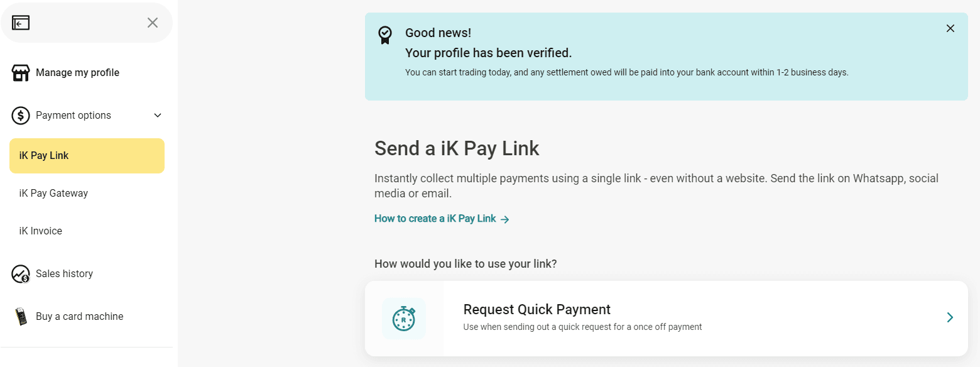
Task: Click the stopwatch Quick Payment icon
Action: [404, 319]
